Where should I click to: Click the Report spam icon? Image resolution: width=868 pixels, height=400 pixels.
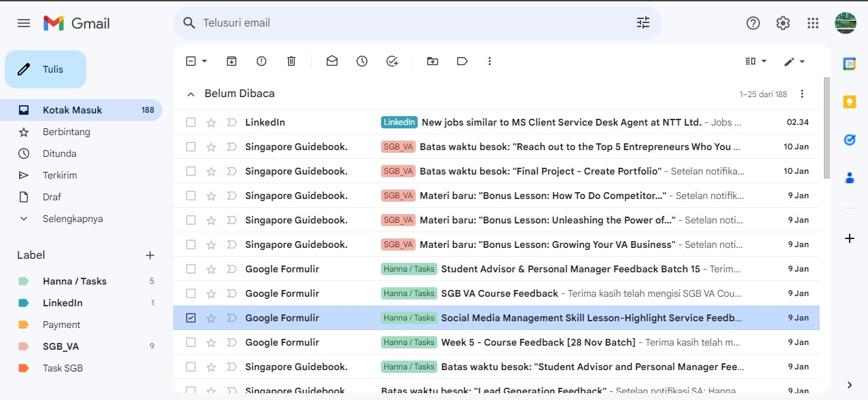[x=261, y=61]
